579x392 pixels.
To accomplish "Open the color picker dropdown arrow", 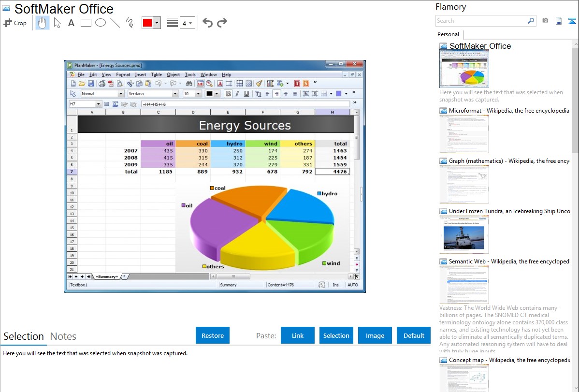I will pos(157,23).
